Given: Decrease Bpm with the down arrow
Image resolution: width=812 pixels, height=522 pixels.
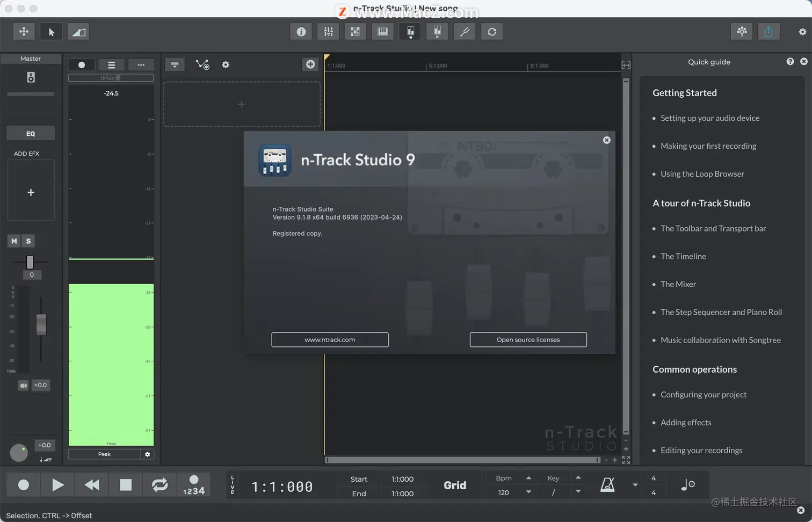Looking at the screenshot, I should (x=528, y=492).
